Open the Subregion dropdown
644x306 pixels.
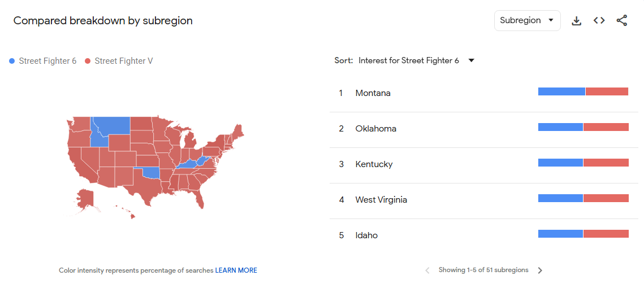[x=527, y=21]
